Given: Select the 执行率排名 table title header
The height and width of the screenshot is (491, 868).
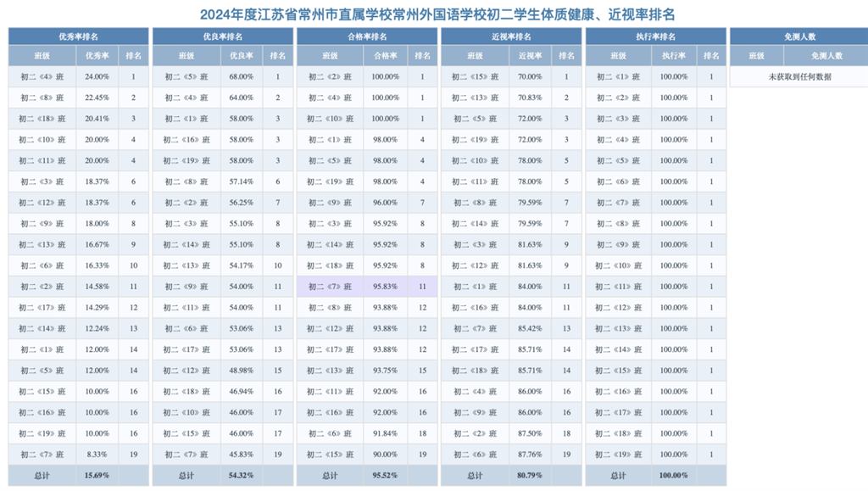Looking at the screenshot, I should coord(655,36).
